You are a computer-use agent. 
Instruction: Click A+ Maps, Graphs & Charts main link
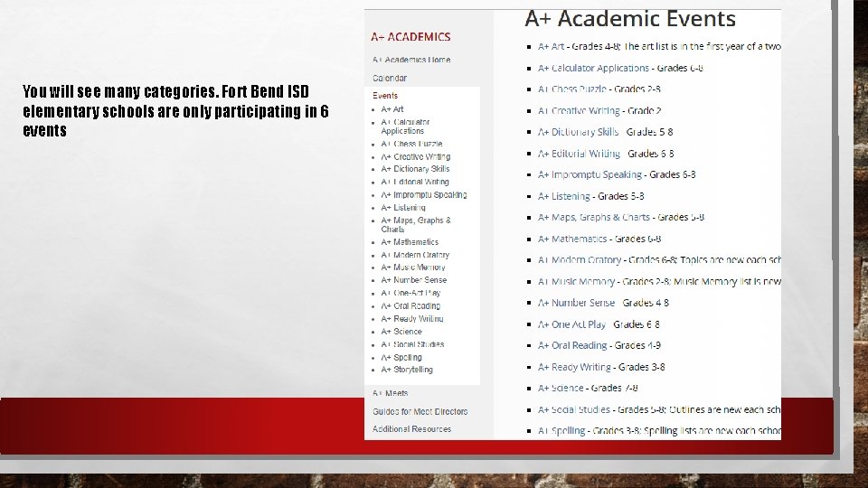point(594,218)
